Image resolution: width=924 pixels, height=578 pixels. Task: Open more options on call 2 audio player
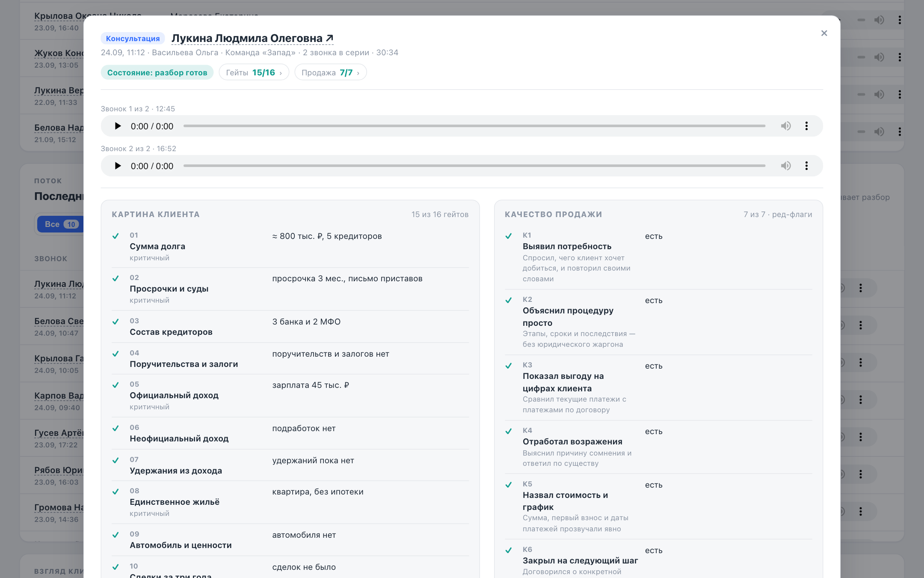pos(806,166)
